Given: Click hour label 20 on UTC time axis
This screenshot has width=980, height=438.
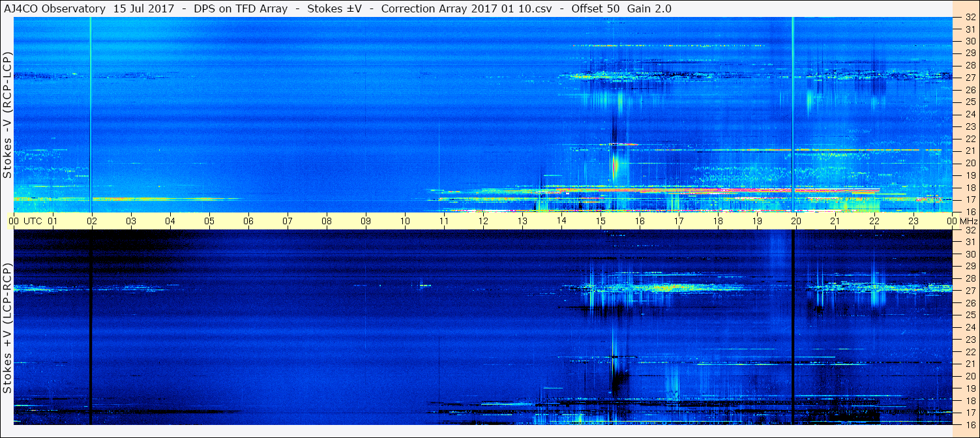Looking at the screenshot, I should [796, 221].
